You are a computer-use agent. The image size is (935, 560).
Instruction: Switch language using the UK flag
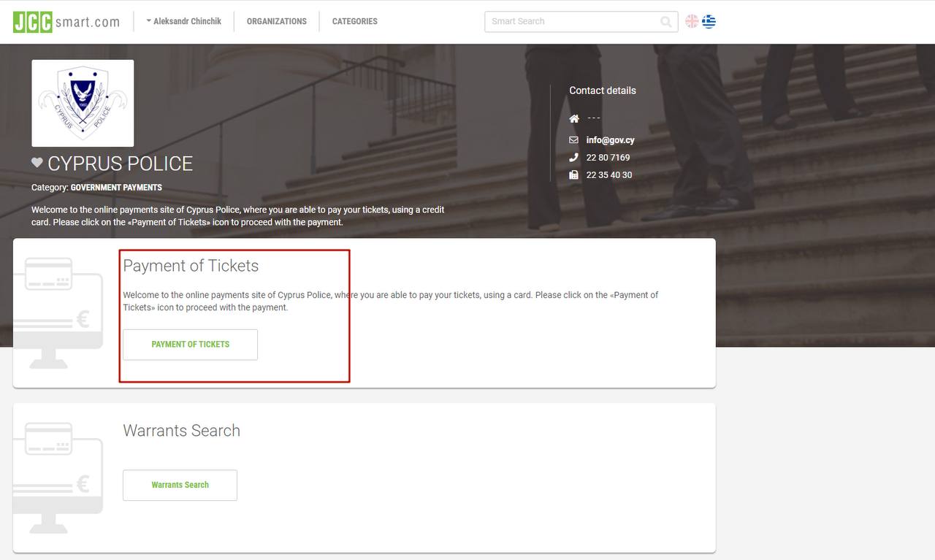click(692, 21)
